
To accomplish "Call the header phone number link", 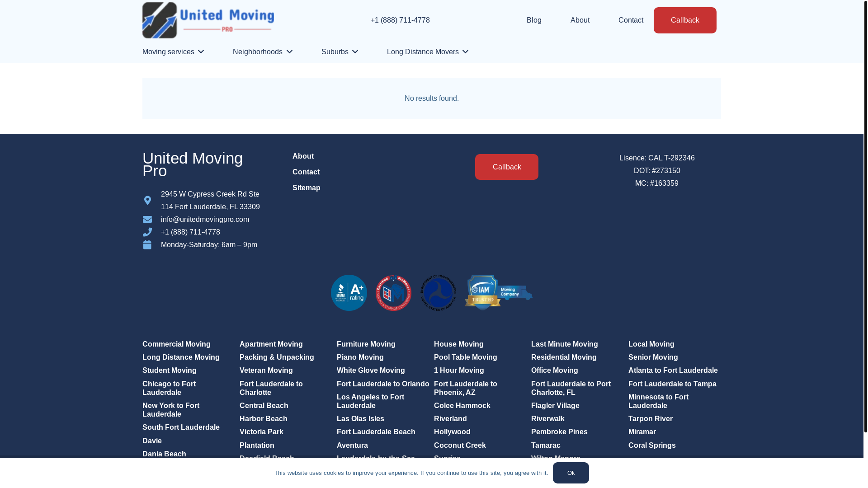I will (400, 20).
